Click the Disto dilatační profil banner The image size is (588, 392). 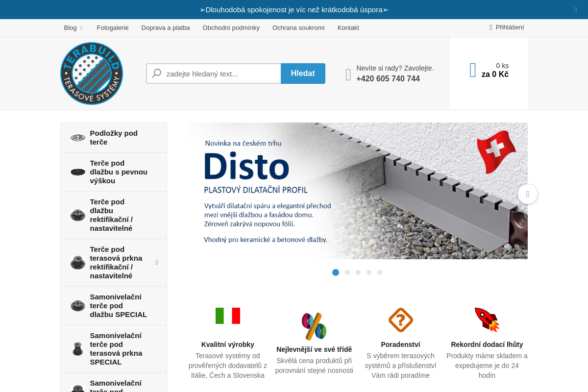pos(357,191)
